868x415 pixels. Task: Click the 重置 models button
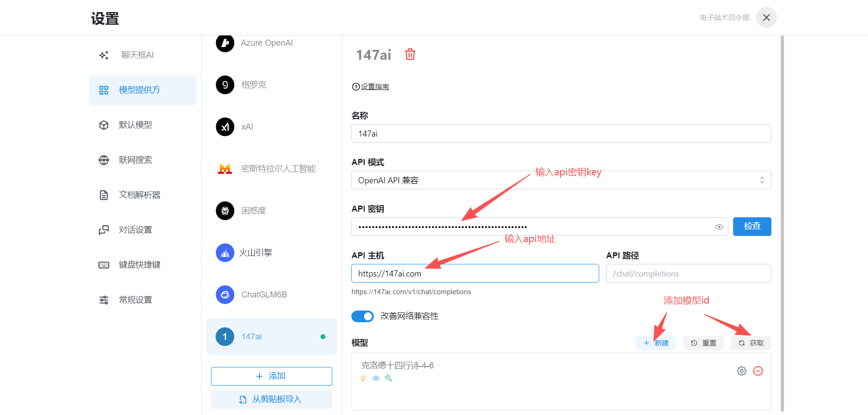(703, 343)
